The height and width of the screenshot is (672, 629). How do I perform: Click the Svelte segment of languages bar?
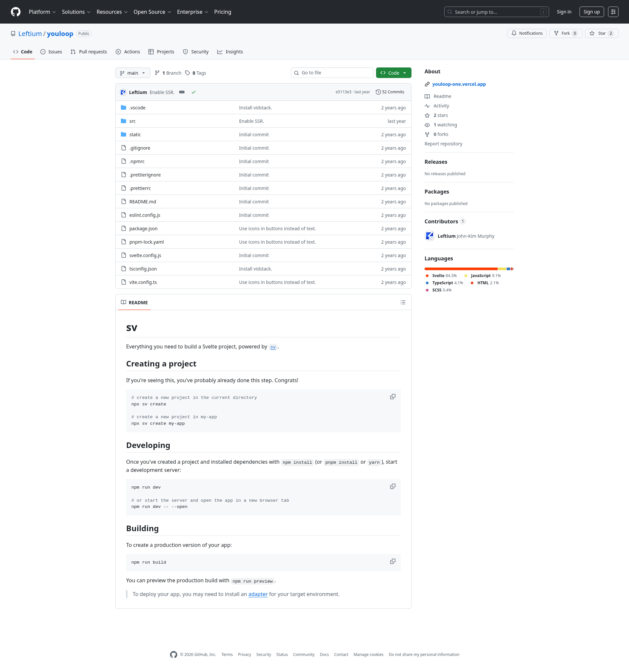[x=461, y=269]
